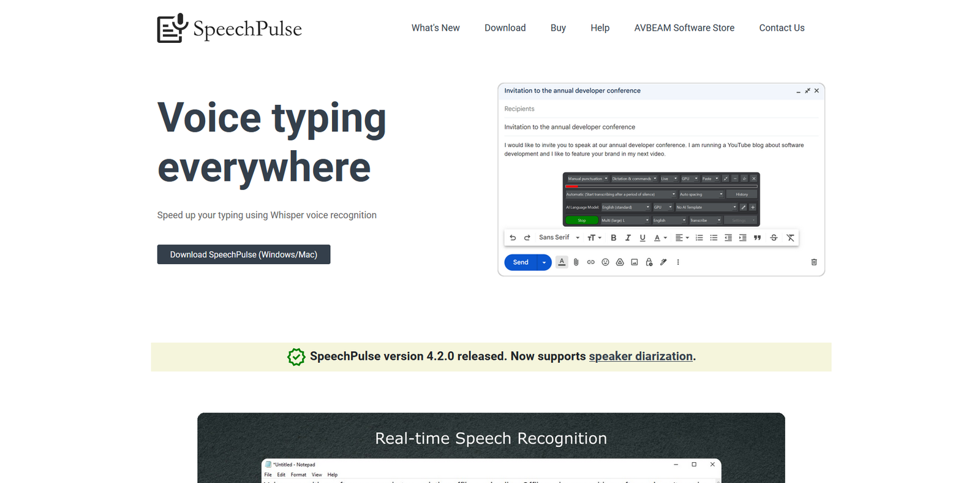Open the Sans Serif font dropdown

point(559,238)
